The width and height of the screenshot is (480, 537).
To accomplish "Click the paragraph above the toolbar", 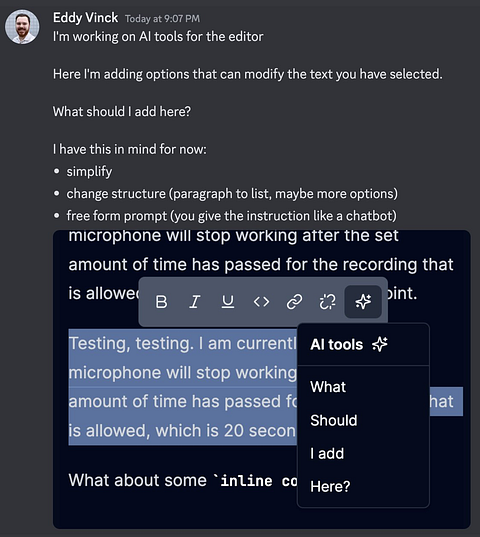I will click(x=261, y=264).
